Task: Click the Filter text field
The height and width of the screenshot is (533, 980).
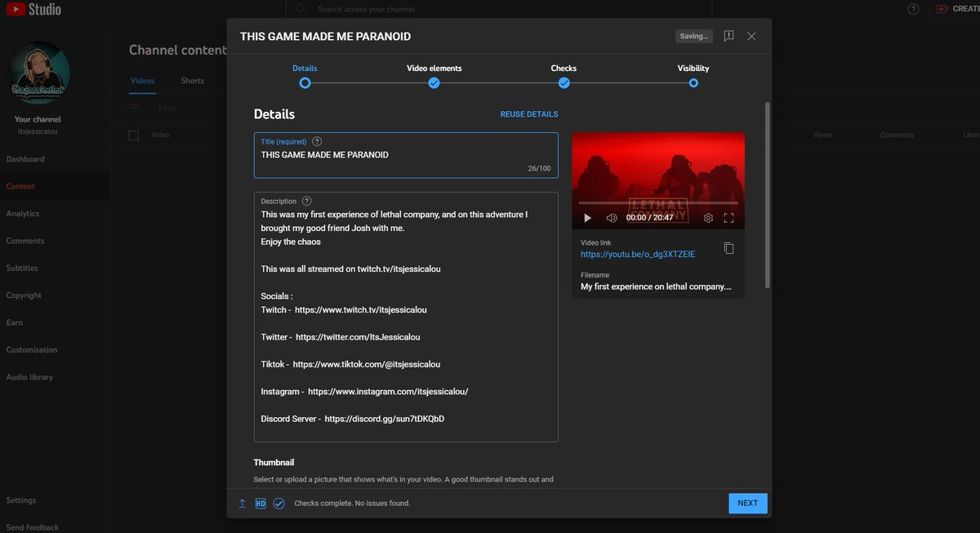Action: point(168,108)
